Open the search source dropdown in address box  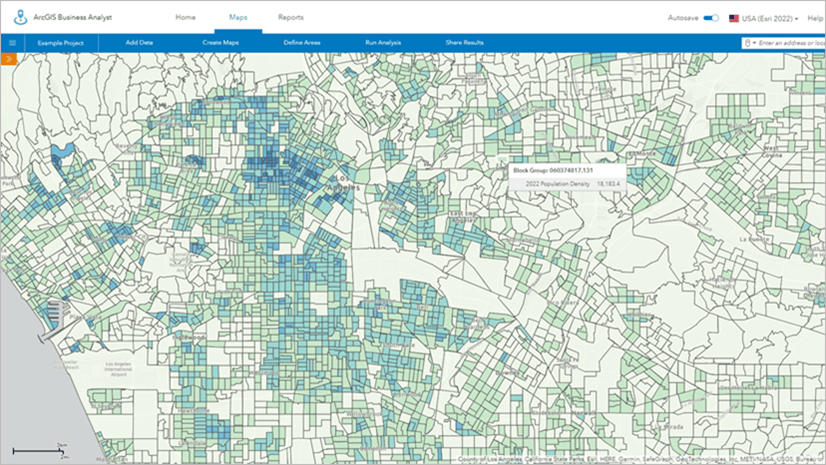coord(750,43)
